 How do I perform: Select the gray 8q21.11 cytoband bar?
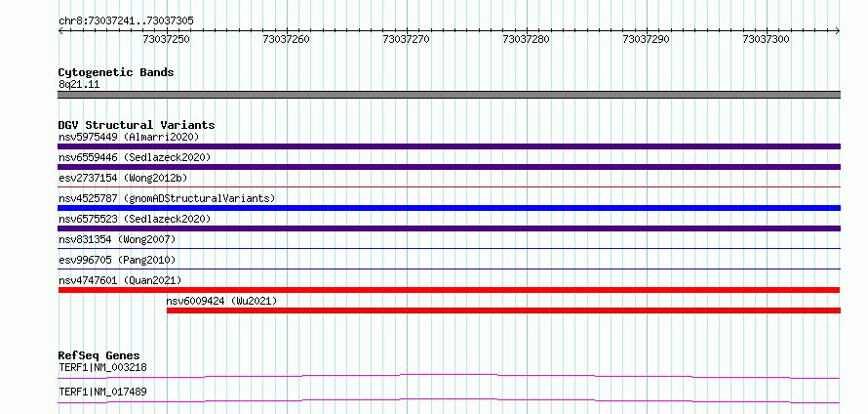click(449, 95)
